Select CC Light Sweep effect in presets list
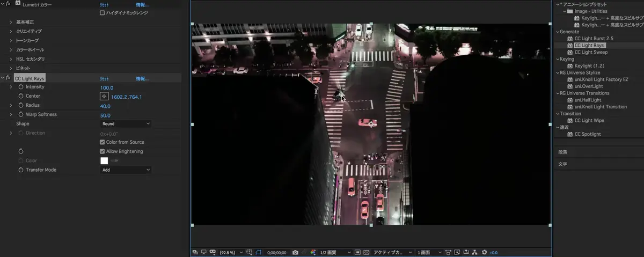The height and width of the screenshot is (257, 644). coord(591,53)
